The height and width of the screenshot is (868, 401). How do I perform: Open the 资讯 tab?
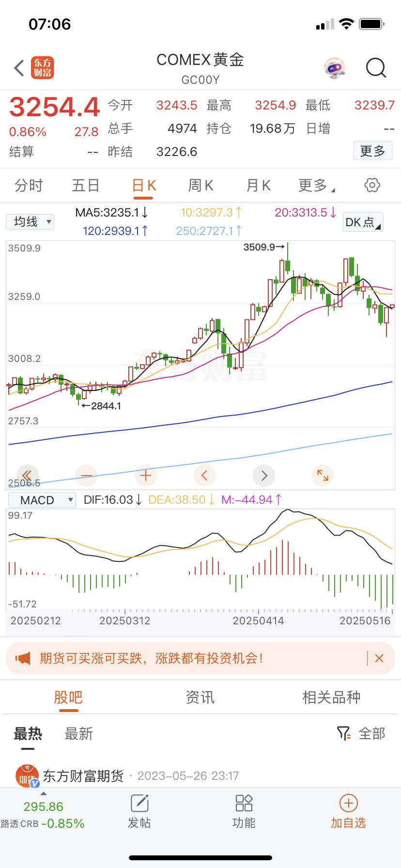coord(200,697)
